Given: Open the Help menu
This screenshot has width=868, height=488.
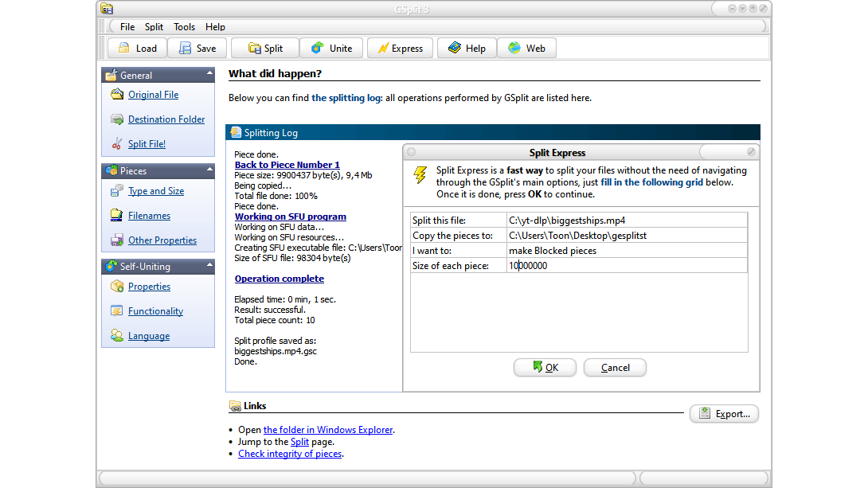Looking at the screenshot, I should [x=215, y=26].
